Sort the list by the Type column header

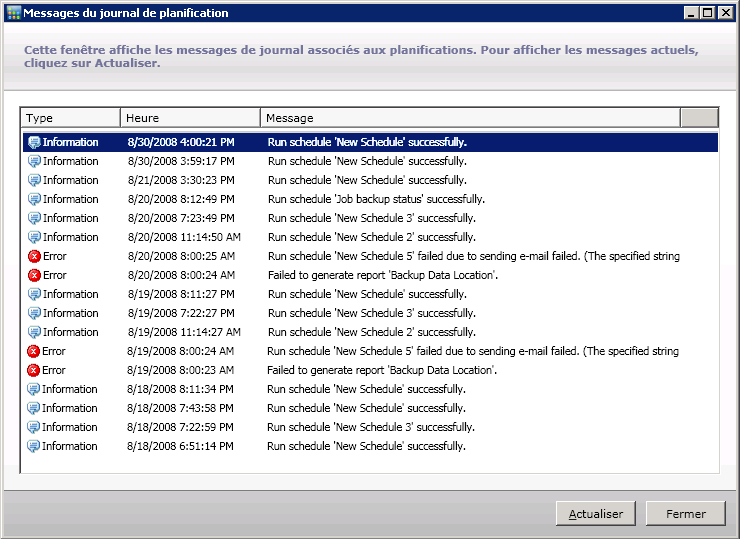point(70,118)
